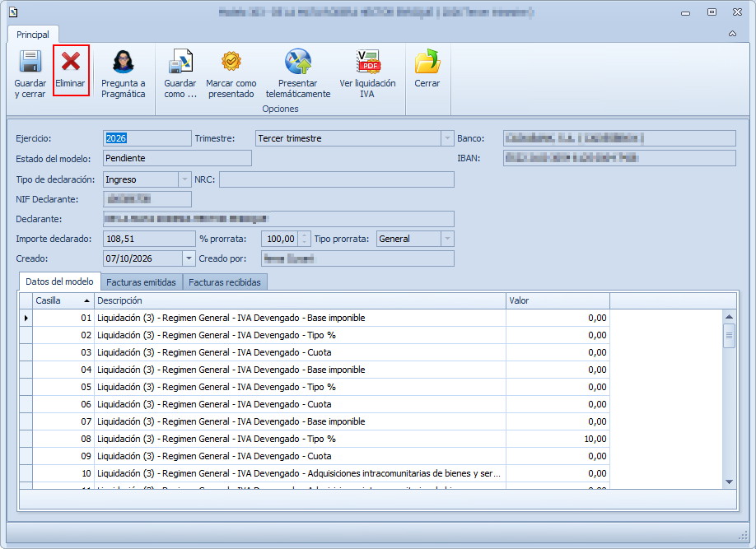Screen dimensions: 756x549
Task: Open the Creado date picker arrow
Action: tap(189, 258)
